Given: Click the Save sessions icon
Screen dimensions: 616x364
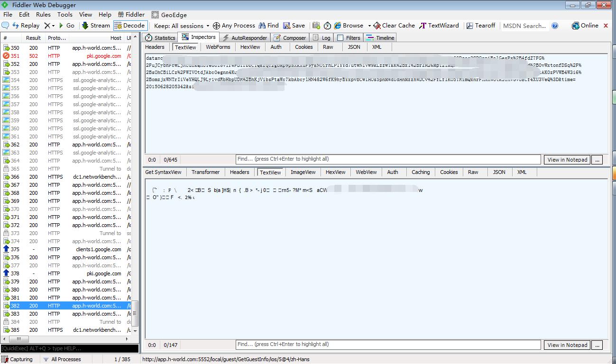Looking at the screenshot, I should [x=286, y=26].
